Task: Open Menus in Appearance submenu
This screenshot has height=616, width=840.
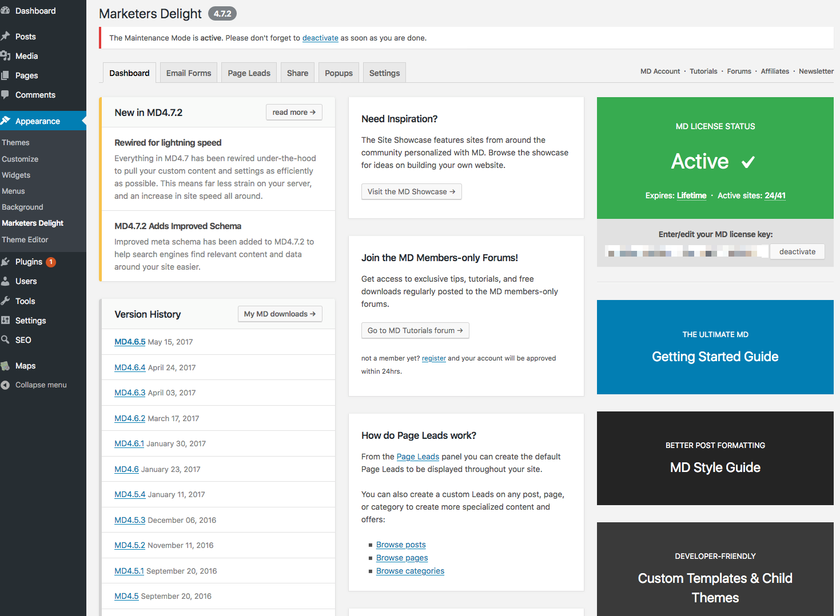Action: click(13, 191)
